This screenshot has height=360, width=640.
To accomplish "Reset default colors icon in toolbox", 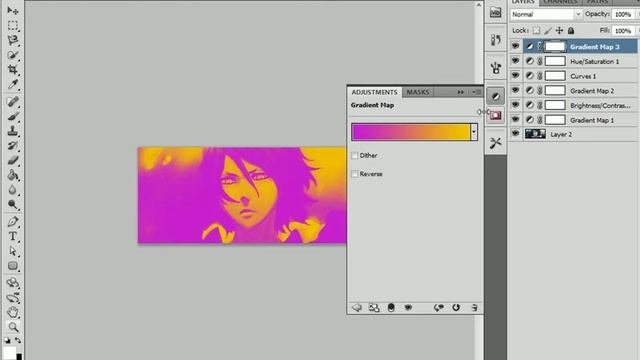I will pos(7,340).
